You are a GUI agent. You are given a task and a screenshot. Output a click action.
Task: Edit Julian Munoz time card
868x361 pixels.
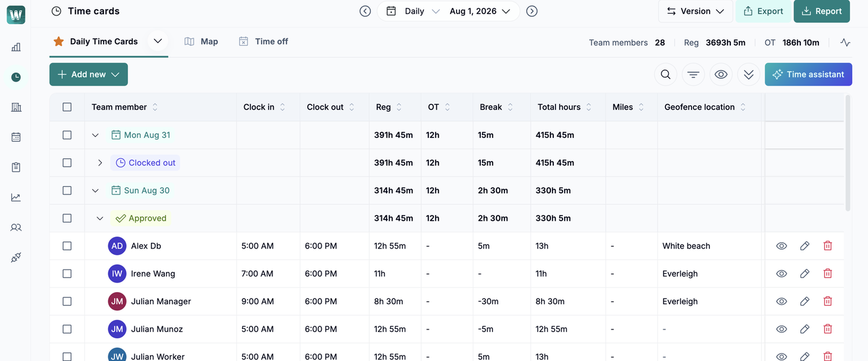coord(804,329)
